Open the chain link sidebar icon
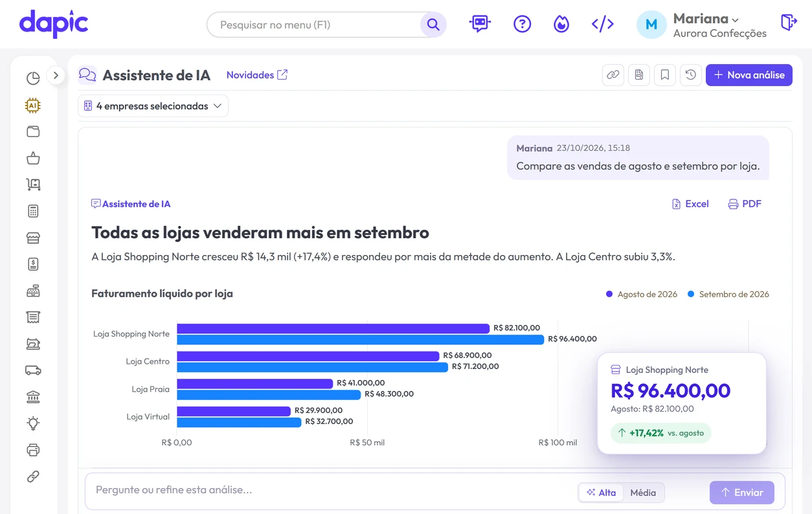Viewport: 812px width, 514px height. 33,476
